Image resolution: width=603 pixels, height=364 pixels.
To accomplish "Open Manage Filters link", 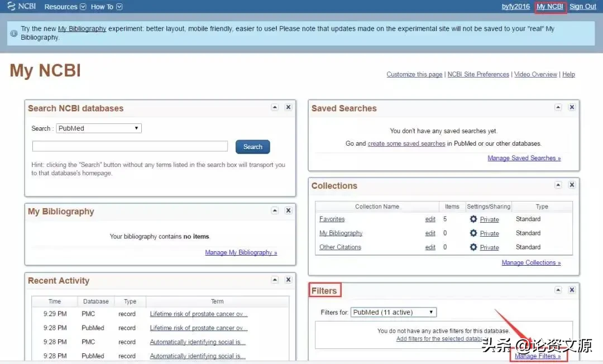I will [538, 356].
